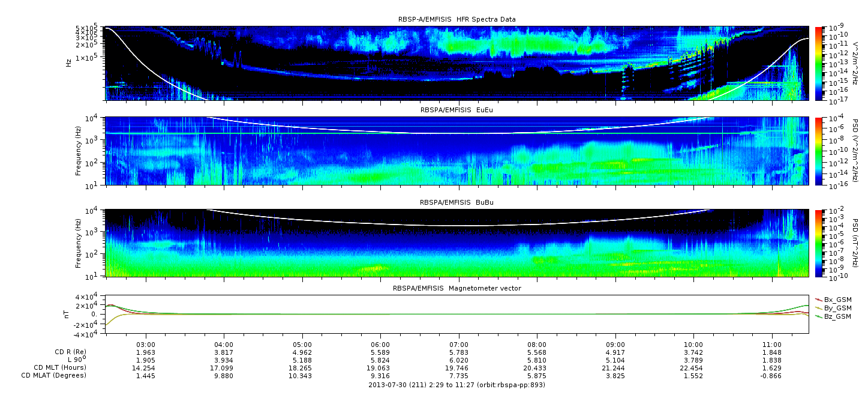
Task: Click the By_GSM yellow legend entry
Action: (x=833, y=307)
